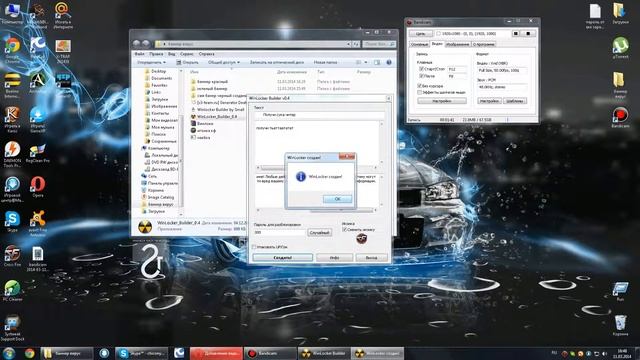Open the PC Cleaner desktop shortcut
The height and width of the screenshot is (360, 640).
(x=12, y=291)
